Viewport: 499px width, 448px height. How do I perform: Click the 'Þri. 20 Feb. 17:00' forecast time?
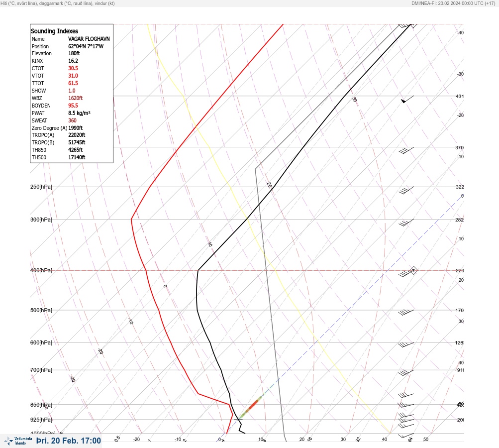tap(69, 441)
